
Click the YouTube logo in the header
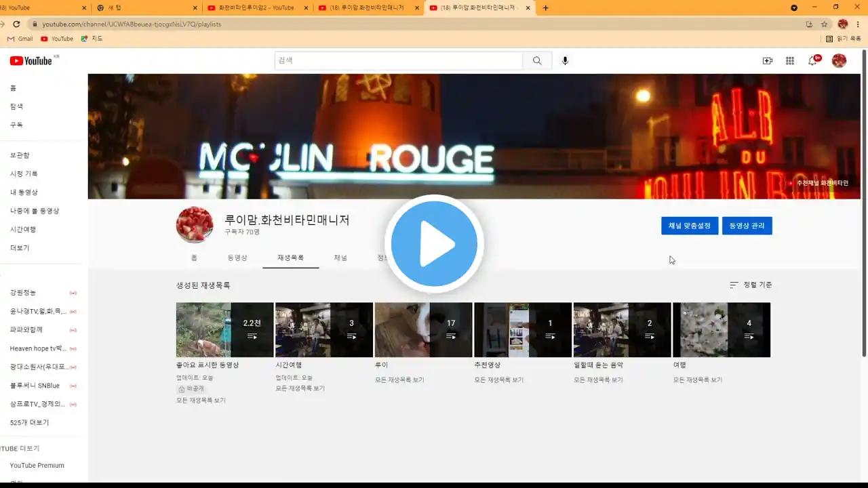pos(31,61)
